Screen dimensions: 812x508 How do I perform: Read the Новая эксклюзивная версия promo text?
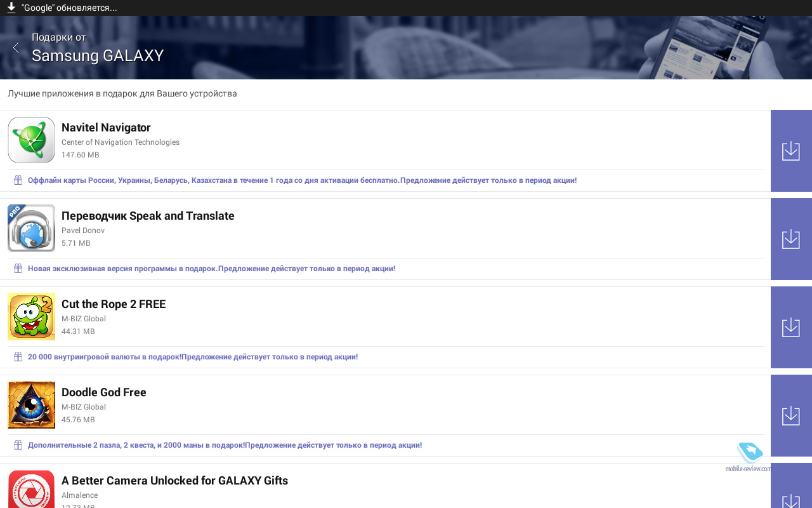tap(211, 269)
